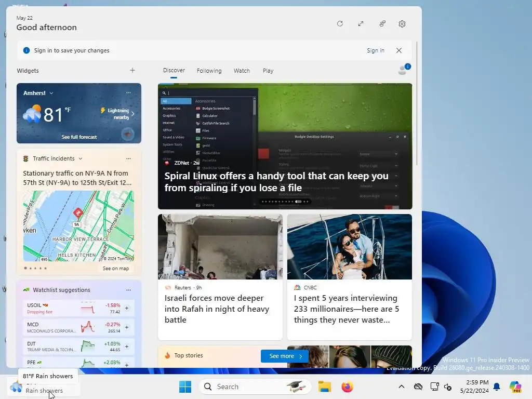Screen dimensions: 532x399
Task: Click the traffic map thumbnail
Action: point(78,226)
